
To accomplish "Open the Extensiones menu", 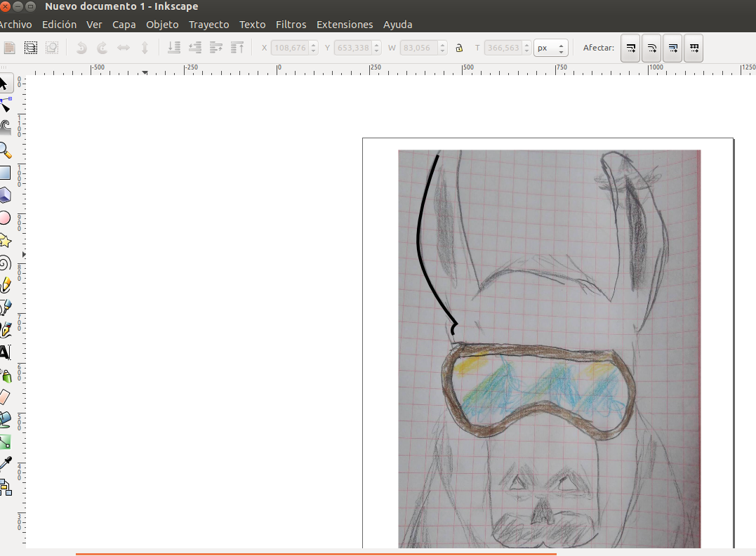I will (345, 25).
